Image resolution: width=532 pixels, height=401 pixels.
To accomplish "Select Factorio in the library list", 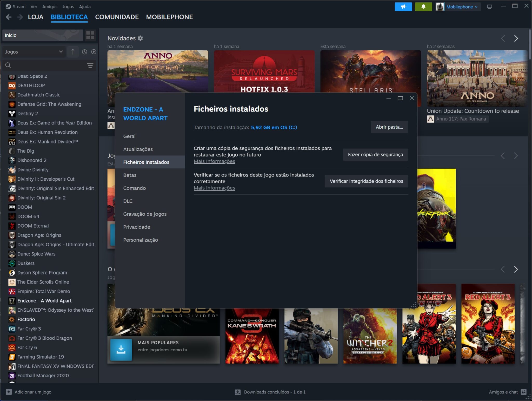I will 26,319.
